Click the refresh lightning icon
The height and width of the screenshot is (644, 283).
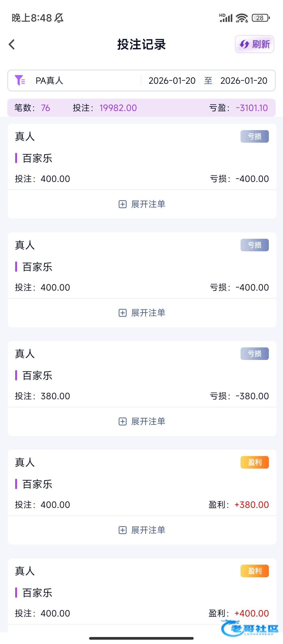point(244,44)
